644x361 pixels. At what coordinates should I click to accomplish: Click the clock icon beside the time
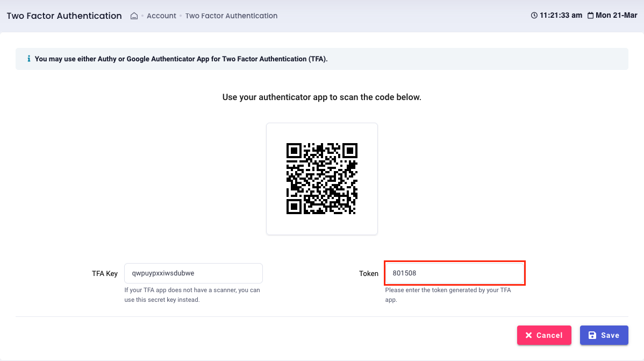coord(534,15)
